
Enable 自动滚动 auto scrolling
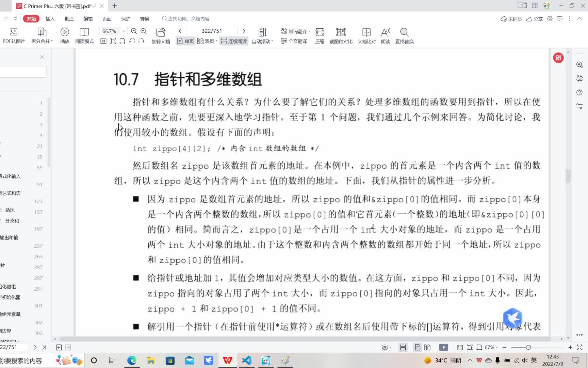[x=261, y=41]
